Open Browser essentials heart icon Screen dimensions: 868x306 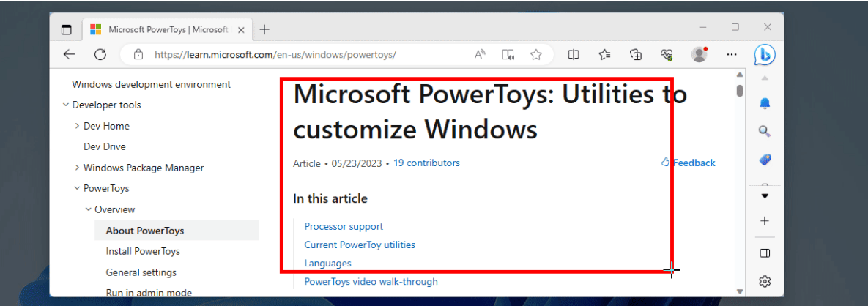click(x=667, y=54)
